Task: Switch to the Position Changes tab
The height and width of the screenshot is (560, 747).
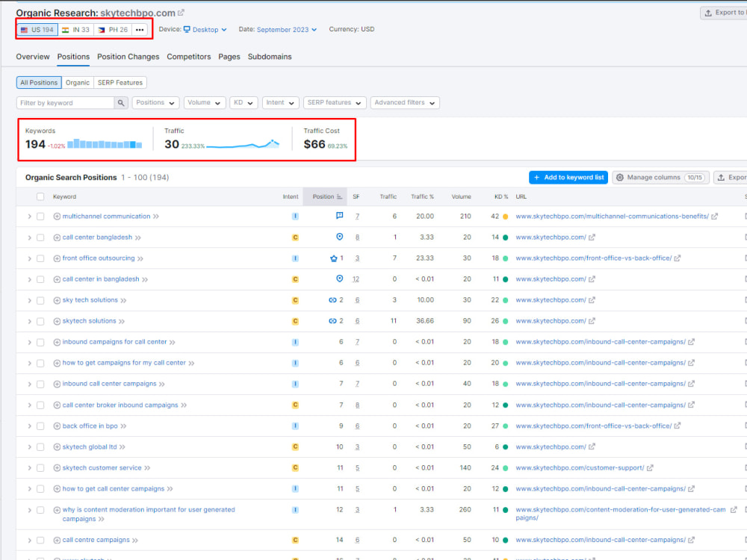Action: (x=128, y=57)
